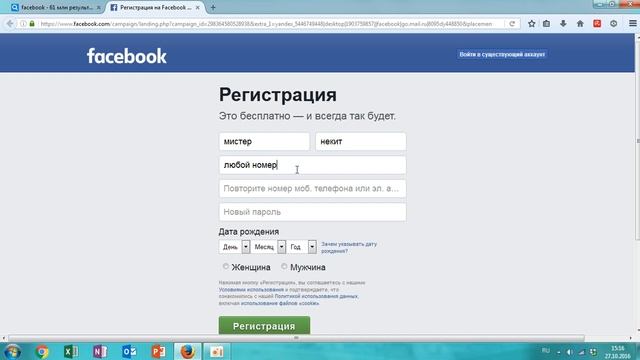Click the RU language indicator in tray
This screenshot has height=360, width=640.
coord(546,351)
